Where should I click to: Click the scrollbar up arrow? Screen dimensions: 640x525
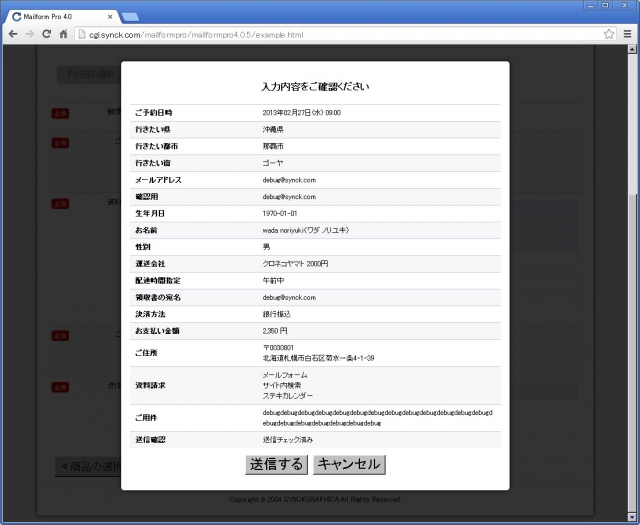click(x=633, y=50)
